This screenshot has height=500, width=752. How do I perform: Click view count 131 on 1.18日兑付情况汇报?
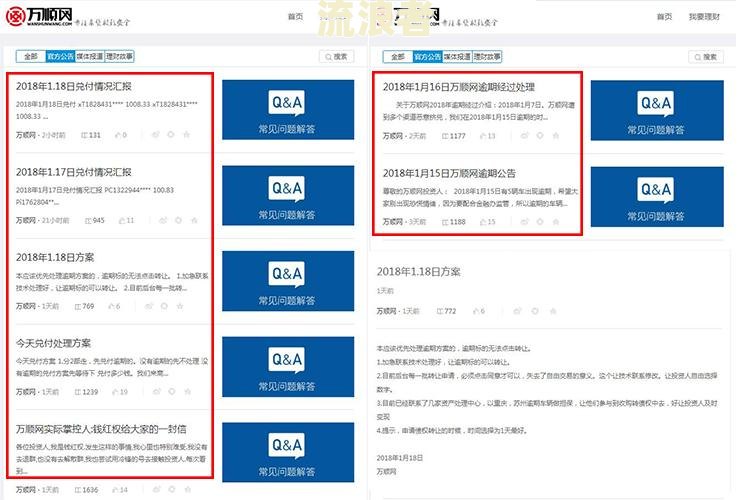91,135
